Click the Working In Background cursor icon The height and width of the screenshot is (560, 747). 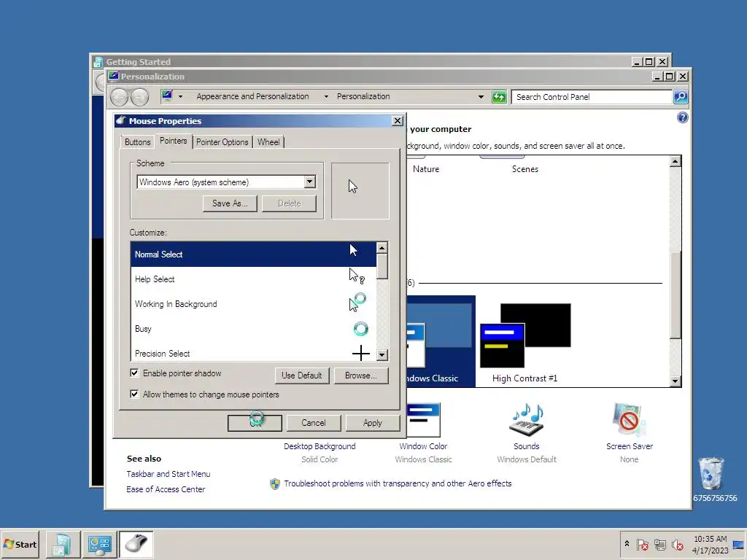point(357,303)
